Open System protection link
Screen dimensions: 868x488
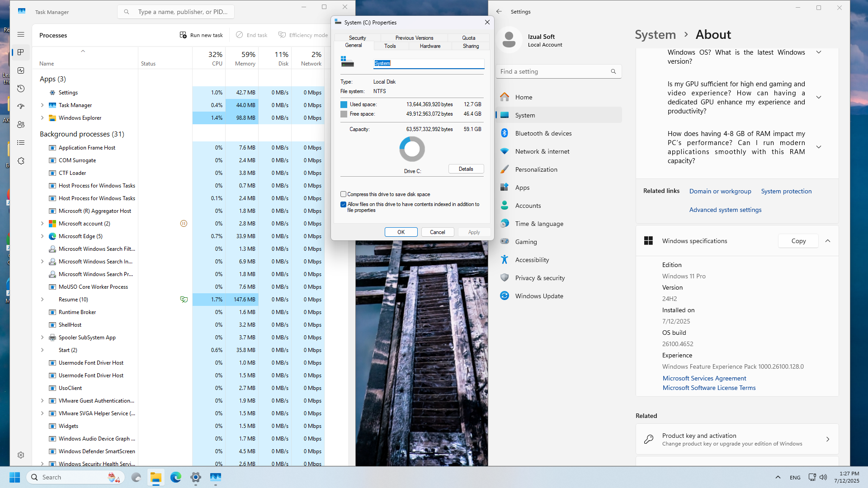point(786,191)
